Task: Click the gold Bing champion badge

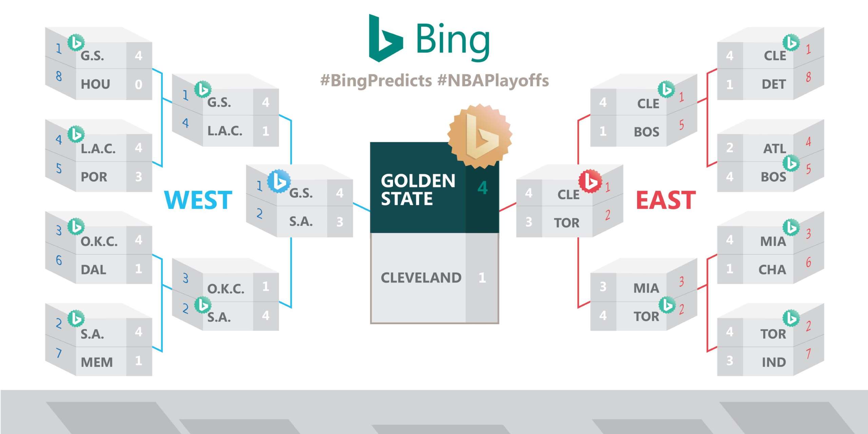Action: point(479,136)
